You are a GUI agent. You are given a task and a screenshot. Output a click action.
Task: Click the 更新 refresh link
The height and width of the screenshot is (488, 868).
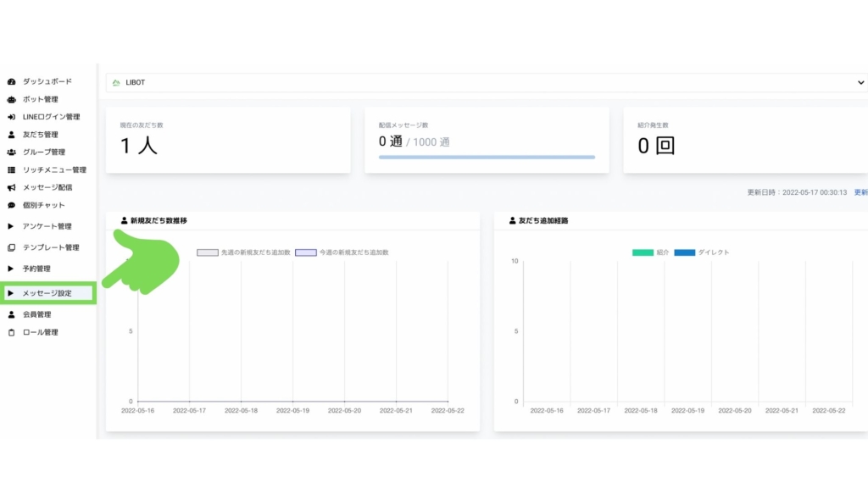860,192
